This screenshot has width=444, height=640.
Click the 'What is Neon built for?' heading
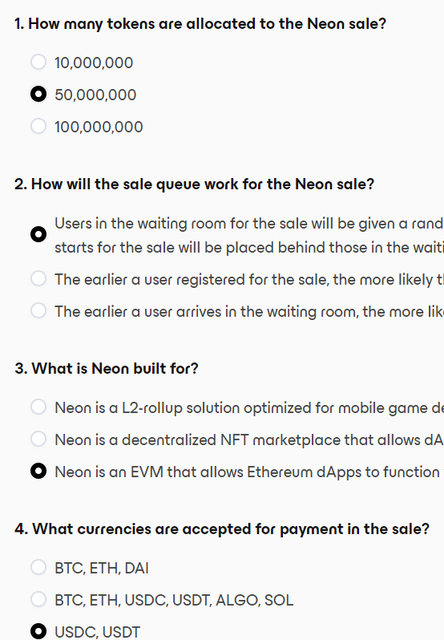[x=107, y=369]
